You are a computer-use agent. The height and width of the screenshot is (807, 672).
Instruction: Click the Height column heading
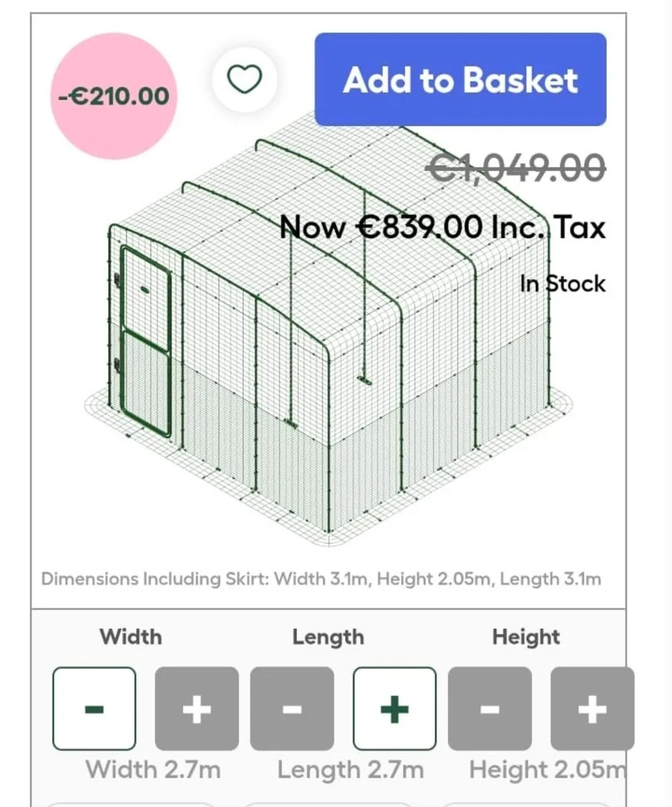(x=526, y=637)
